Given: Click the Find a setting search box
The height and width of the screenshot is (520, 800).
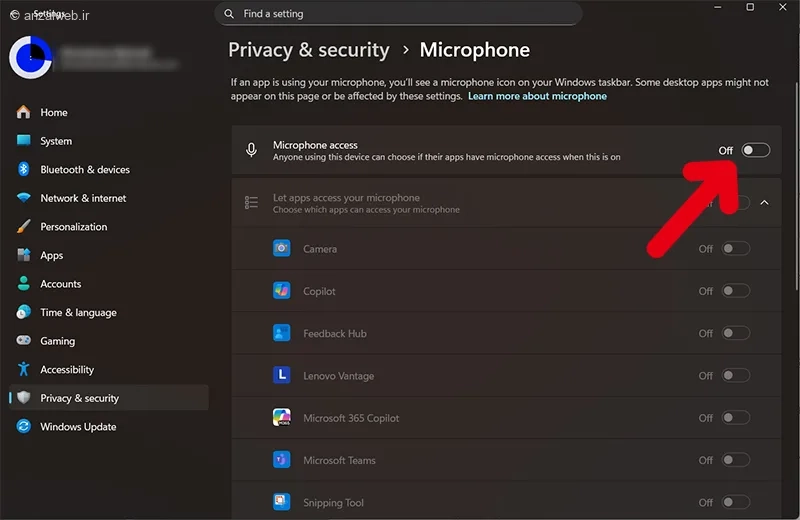Looking at the screenshot, I should click(x=398, y=14).
